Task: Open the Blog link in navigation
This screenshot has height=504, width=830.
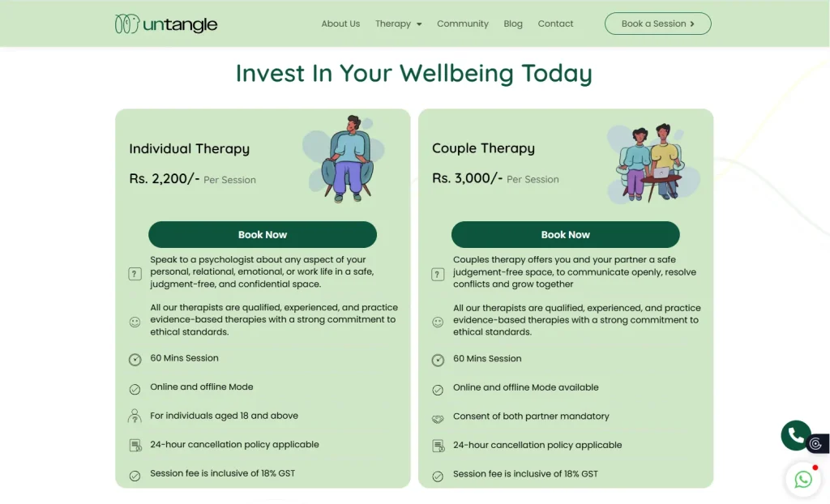Action: (513, 24)
